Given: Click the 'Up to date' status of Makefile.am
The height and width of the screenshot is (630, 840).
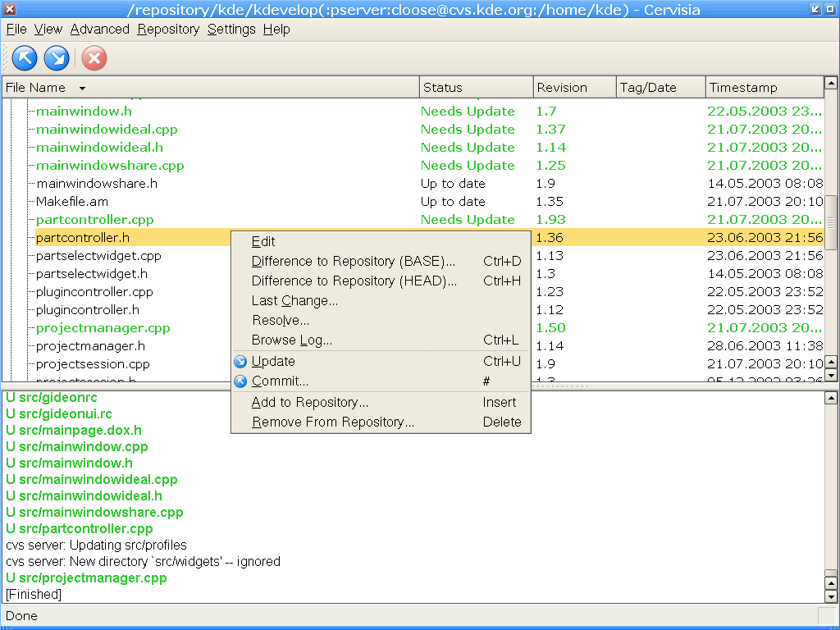Looking at the screenshot, I should coord(453,202).
